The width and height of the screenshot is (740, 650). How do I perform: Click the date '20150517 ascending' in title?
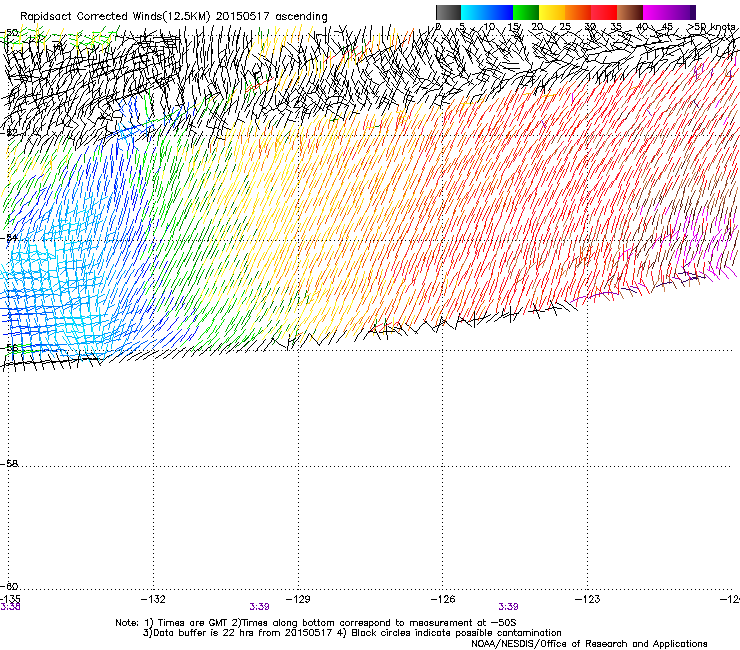272,16
